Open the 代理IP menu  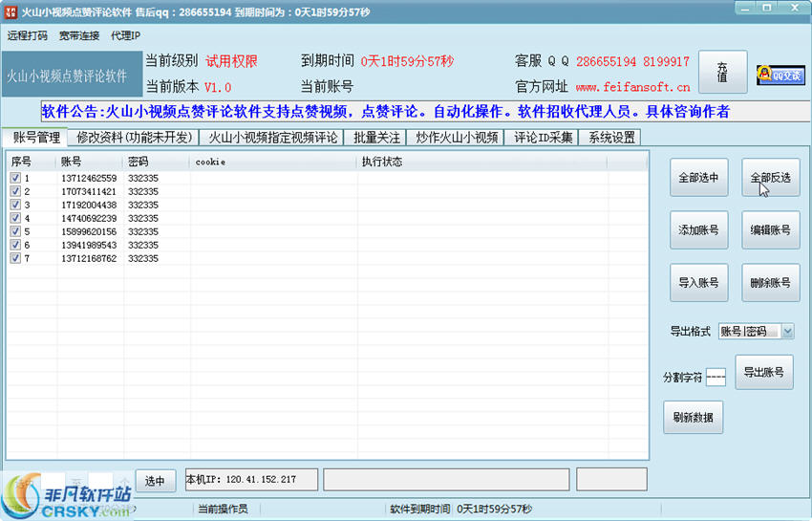126,35
